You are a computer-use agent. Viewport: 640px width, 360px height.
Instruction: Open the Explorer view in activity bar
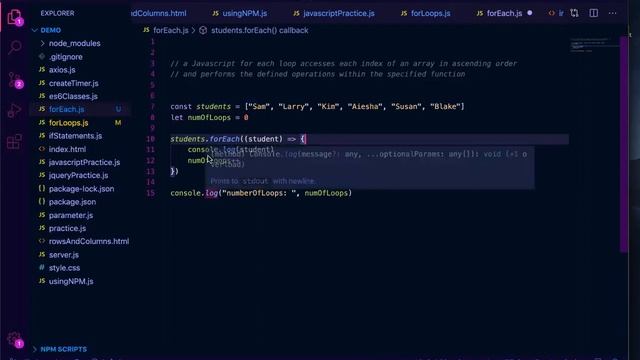coord(15,17)
